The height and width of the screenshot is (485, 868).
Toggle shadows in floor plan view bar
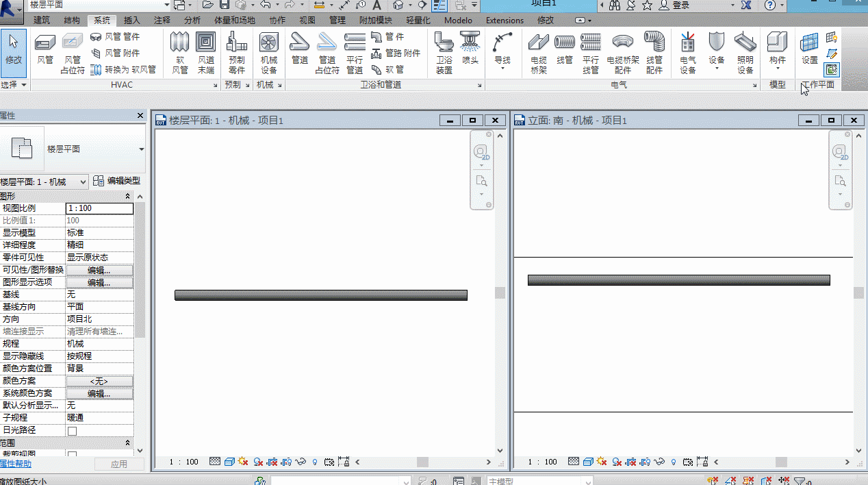[257, 462]
